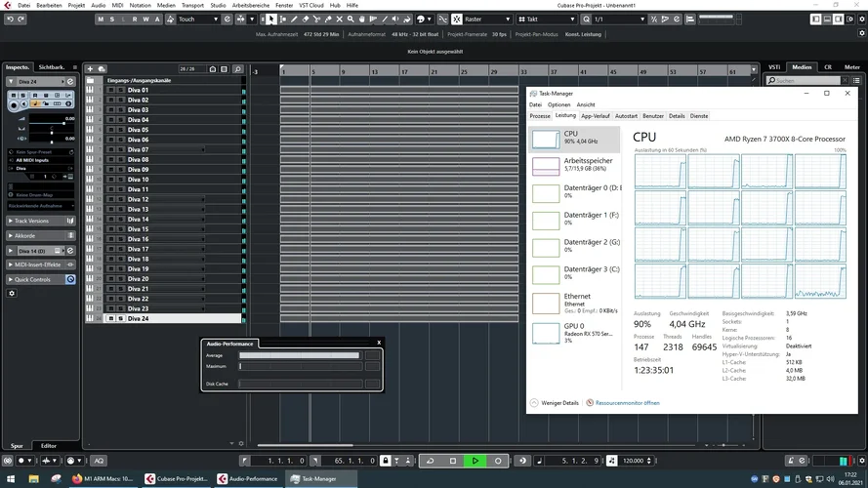Switch to the Prozesse tab in Task-Manager

540,115
